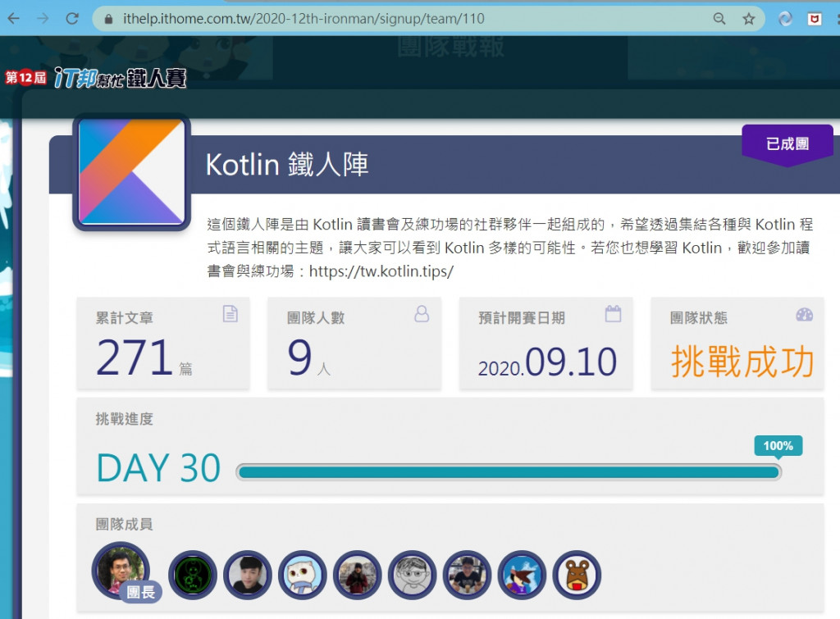
Task: Open the white cat cartoon member avatar
Action: pos(302,575)
